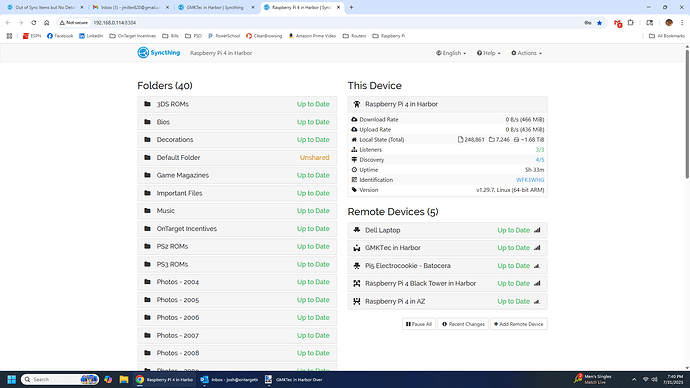The height and width of the screenshot is (388, 690).
Task: Click the Dell Laptop device identicon
Action: tap(357, 230)
